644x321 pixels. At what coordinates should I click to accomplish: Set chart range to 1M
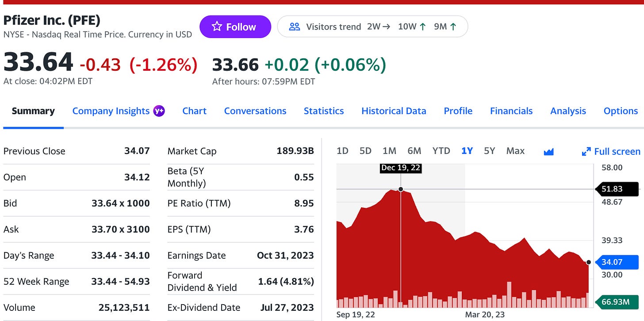point(389,151)
